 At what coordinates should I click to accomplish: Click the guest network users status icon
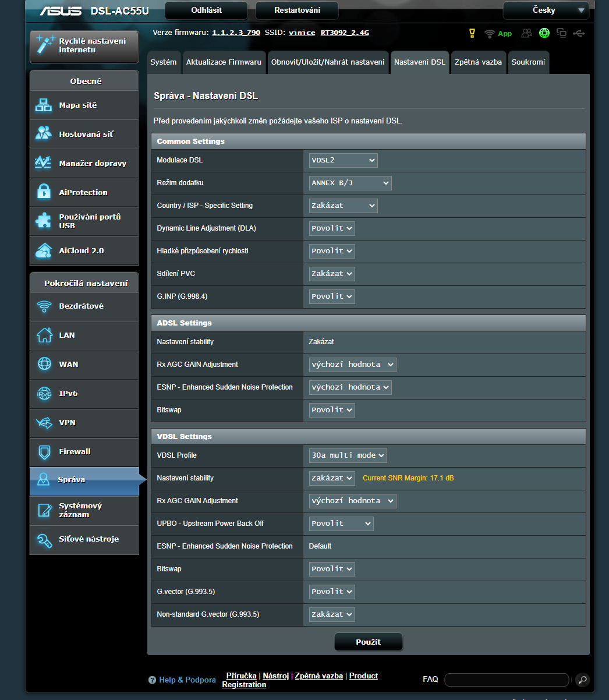point(526,33)
